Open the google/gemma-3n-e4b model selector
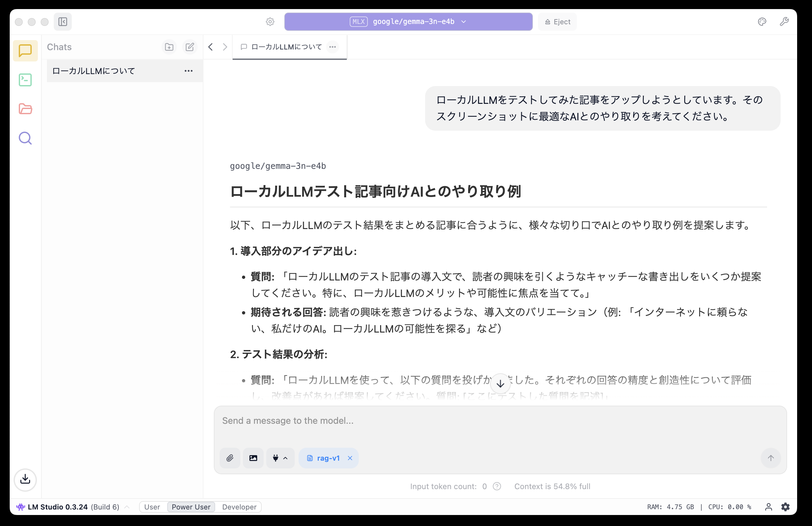 [x=408, y=22]
